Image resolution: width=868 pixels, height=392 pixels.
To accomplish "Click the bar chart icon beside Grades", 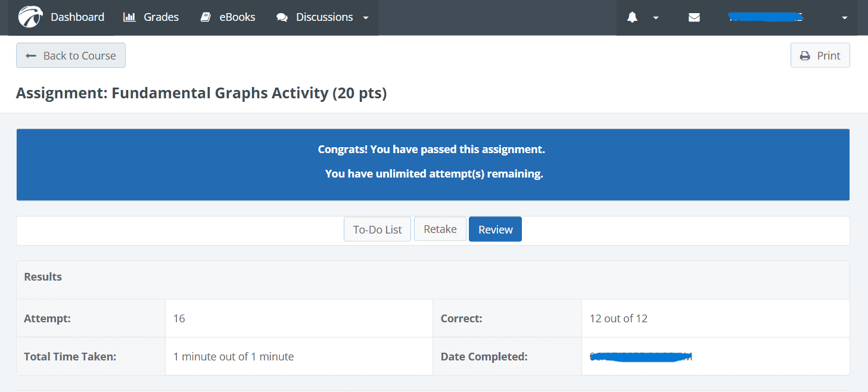I will (129, 17).
